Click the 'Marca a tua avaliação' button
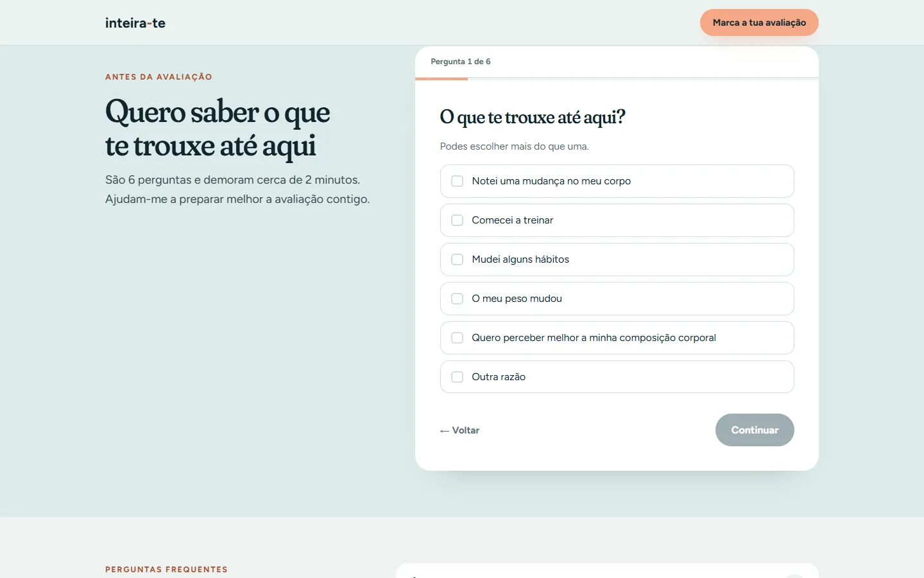Screen dimensions: 924x578 pos(759,22)
